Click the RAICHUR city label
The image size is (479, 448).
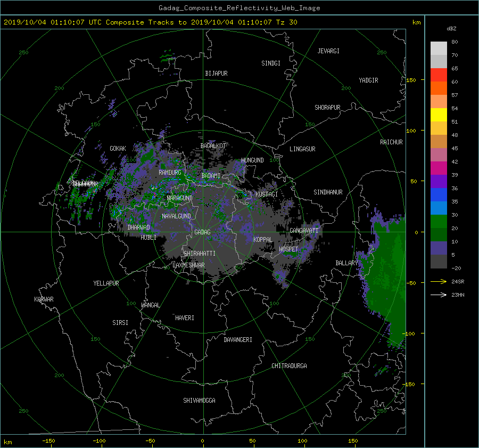coord(391,142)
